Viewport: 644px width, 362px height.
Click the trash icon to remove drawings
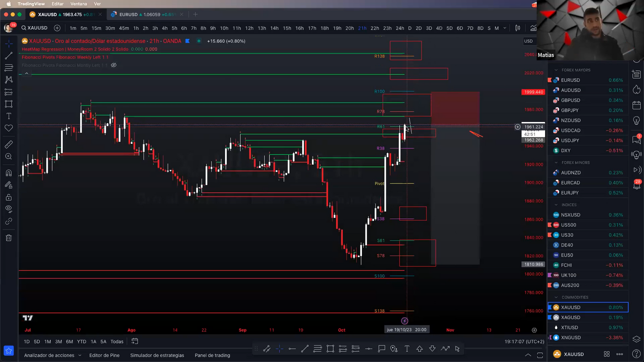[8, 238]
